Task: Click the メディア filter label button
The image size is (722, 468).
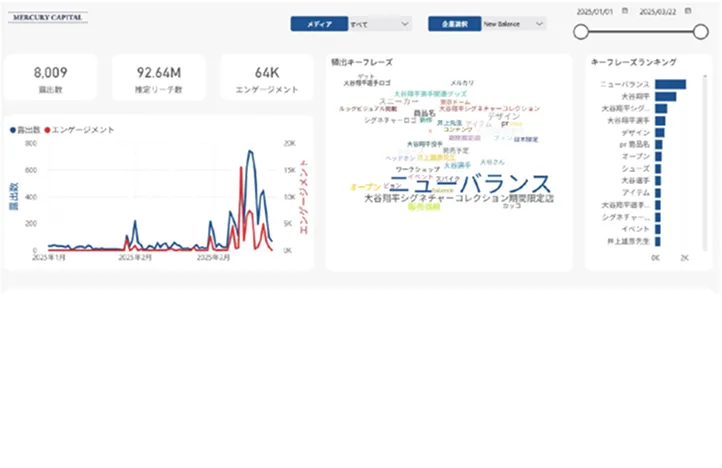Action: tap(319, 23)
